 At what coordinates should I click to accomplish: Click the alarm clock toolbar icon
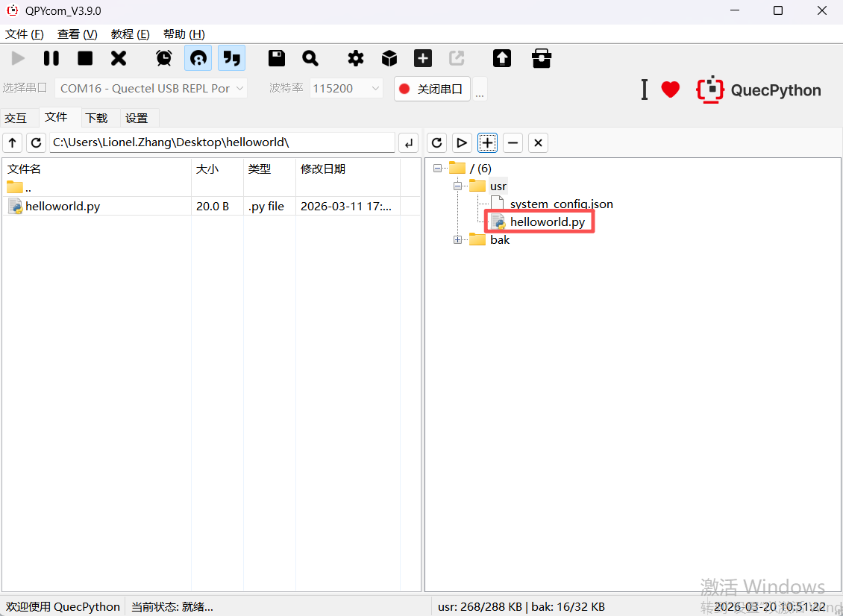tap(163, 58)
